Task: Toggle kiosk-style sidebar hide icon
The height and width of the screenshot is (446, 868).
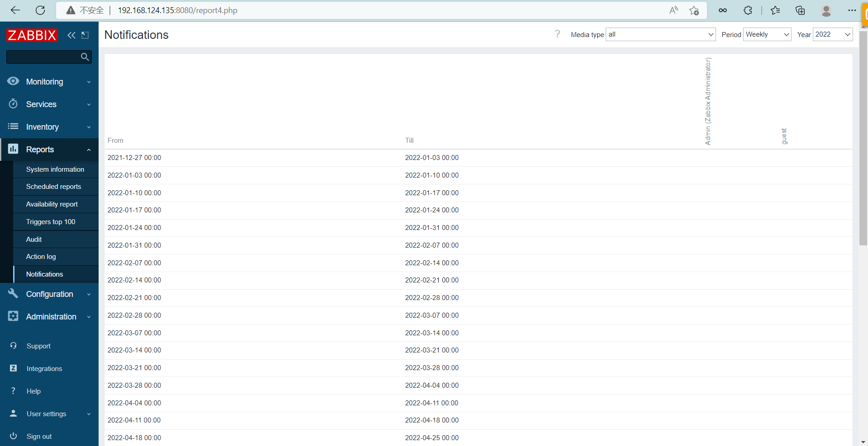Action: (x=85, y=35)
